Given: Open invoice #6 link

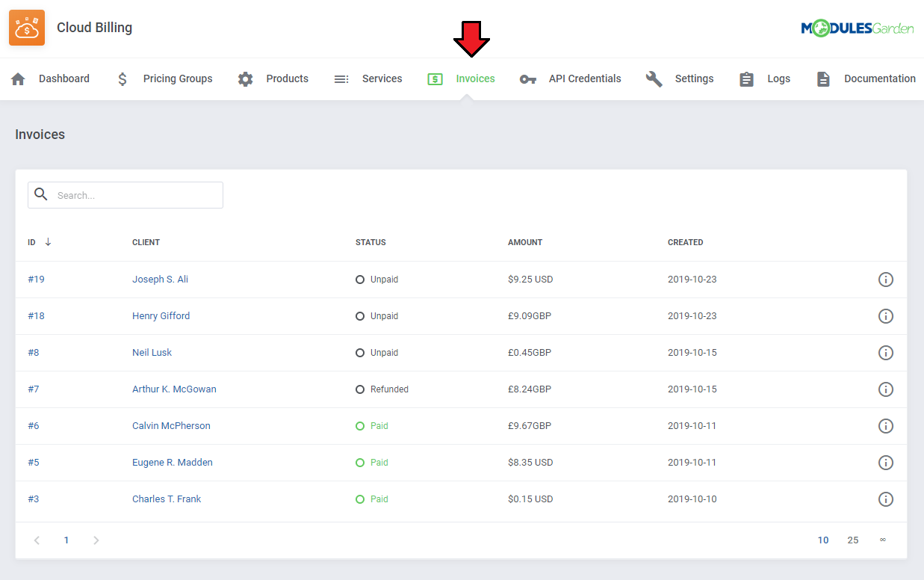Looking at the screenshot, I should [x=34, y=426].
